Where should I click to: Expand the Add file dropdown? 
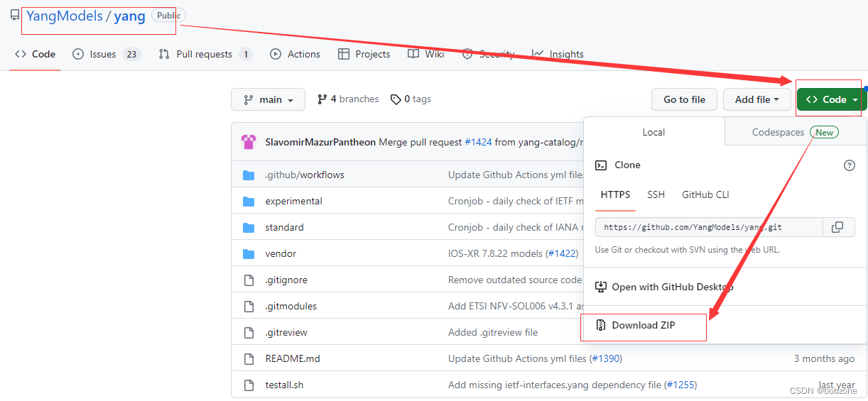[x=757, y=99]
